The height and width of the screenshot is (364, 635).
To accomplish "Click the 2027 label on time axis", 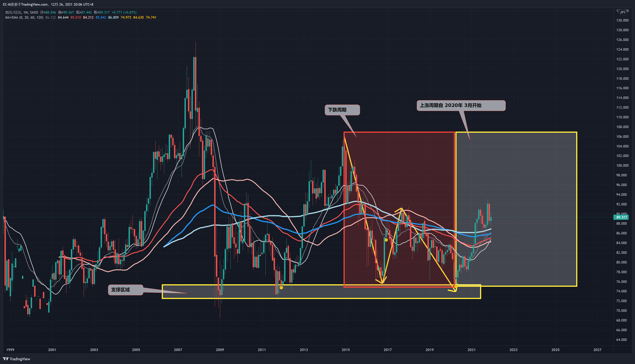I will click(598, 350).
